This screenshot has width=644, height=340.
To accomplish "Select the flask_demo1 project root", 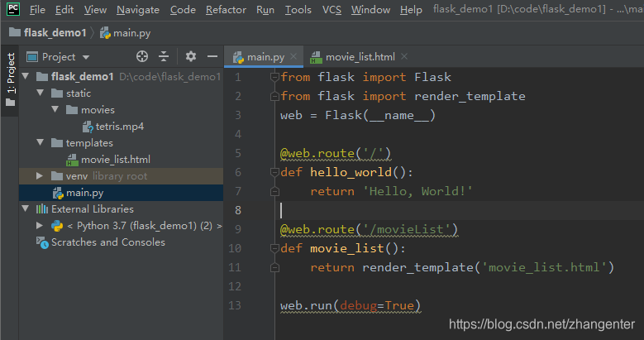I will click(x=82, y=76).
